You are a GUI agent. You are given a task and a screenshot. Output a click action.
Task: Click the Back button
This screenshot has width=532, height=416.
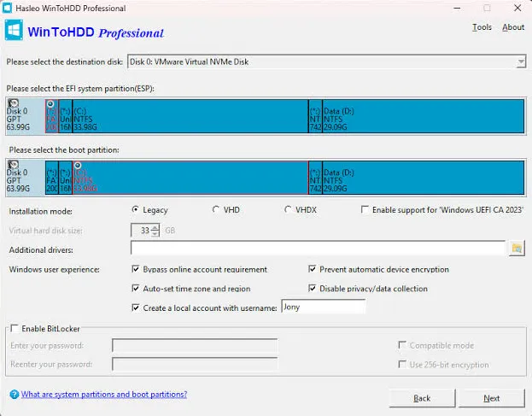[x=422, y=398]
